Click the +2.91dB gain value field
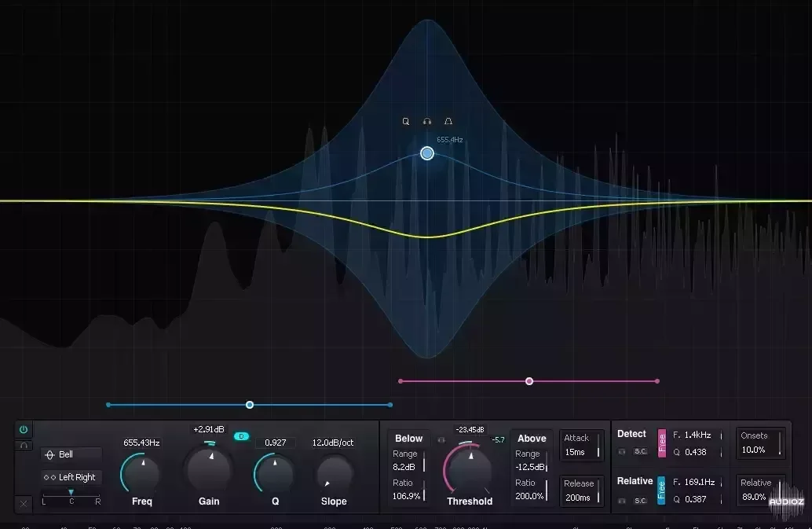 point(209,429)
